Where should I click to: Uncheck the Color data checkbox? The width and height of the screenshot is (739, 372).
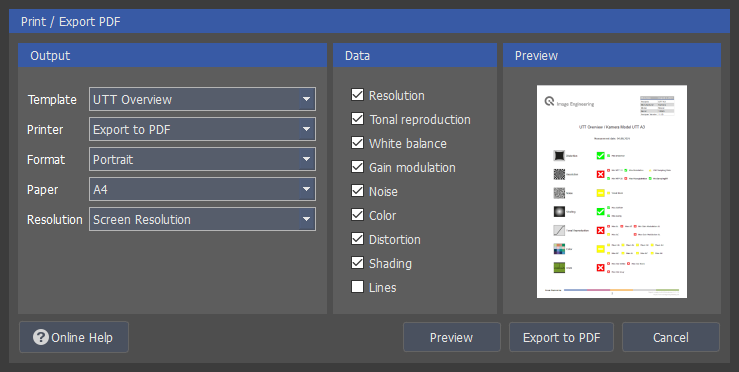point(357,215)
